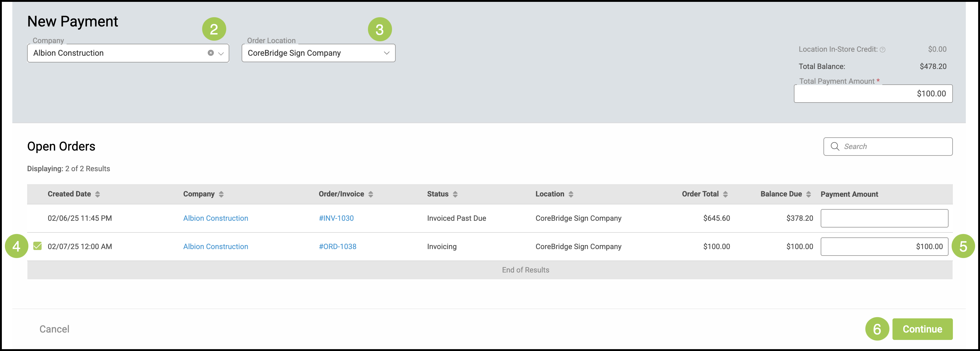Image resolution: width=980 pixels, height=351 pixels.
Task: Expand the Company dropdown arrow
Action: pos(221,53)
